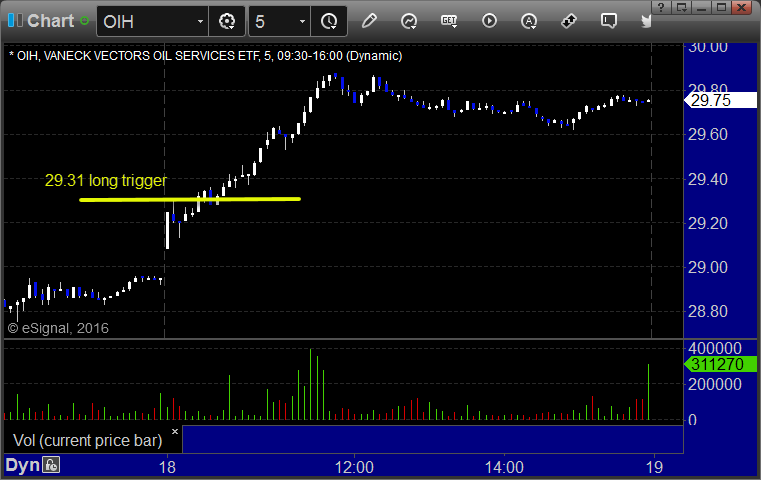Click the 14:00 time axis label
The height and width of the screenshot is (480, 761).
(x=504, y=467)
